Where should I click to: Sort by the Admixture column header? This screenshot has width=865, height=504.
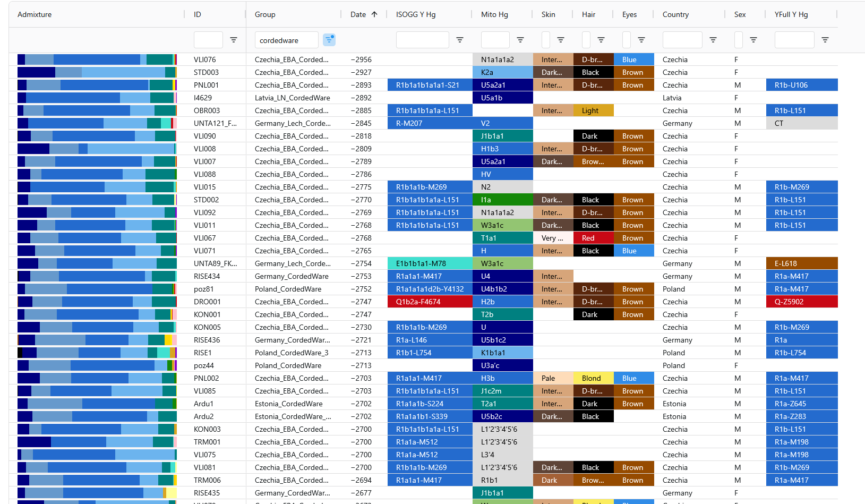pos(35,14)
